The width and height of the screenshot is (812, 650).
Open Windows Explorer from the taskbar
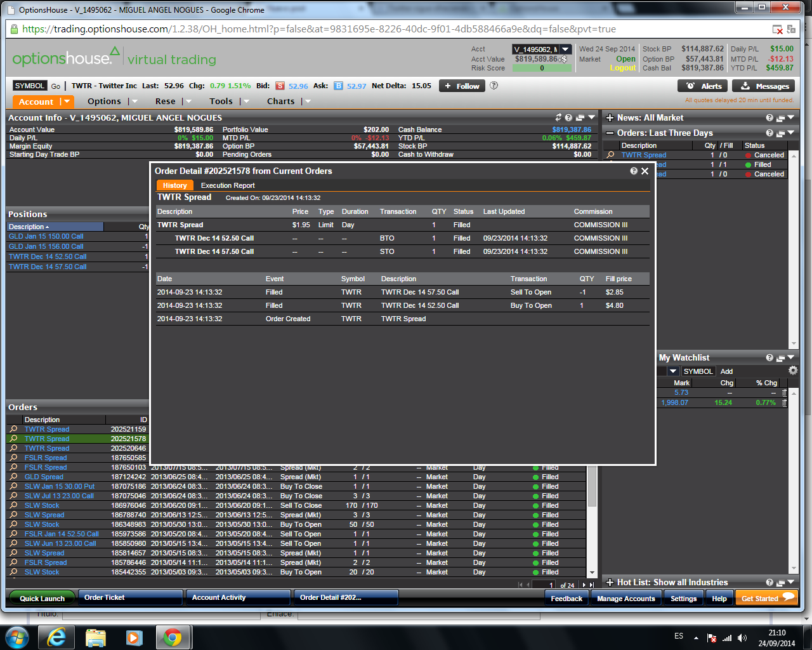(x=95, y=637)
